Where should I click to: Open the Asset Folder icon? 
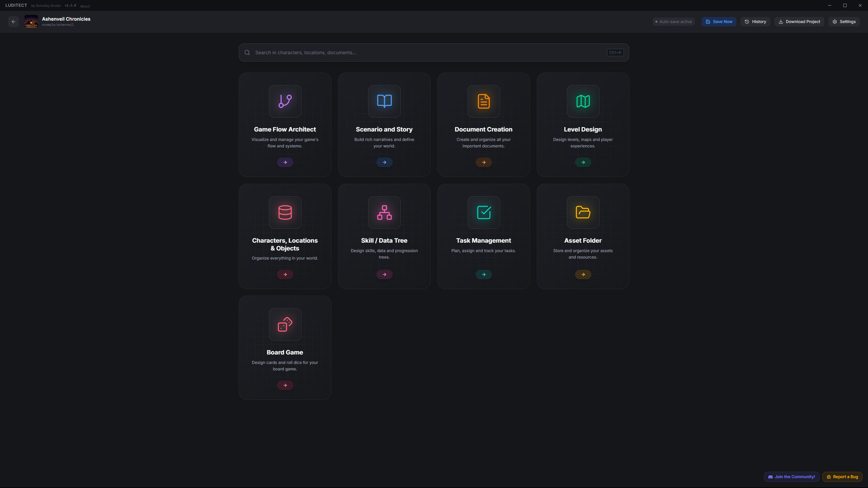click(583, 212)
